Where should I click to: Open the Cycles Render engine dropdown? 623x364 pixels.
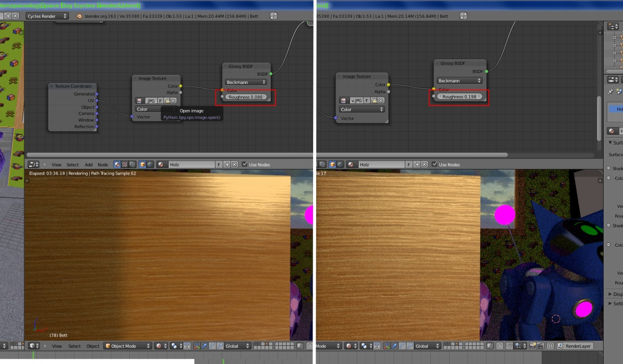tap(47, 16)
